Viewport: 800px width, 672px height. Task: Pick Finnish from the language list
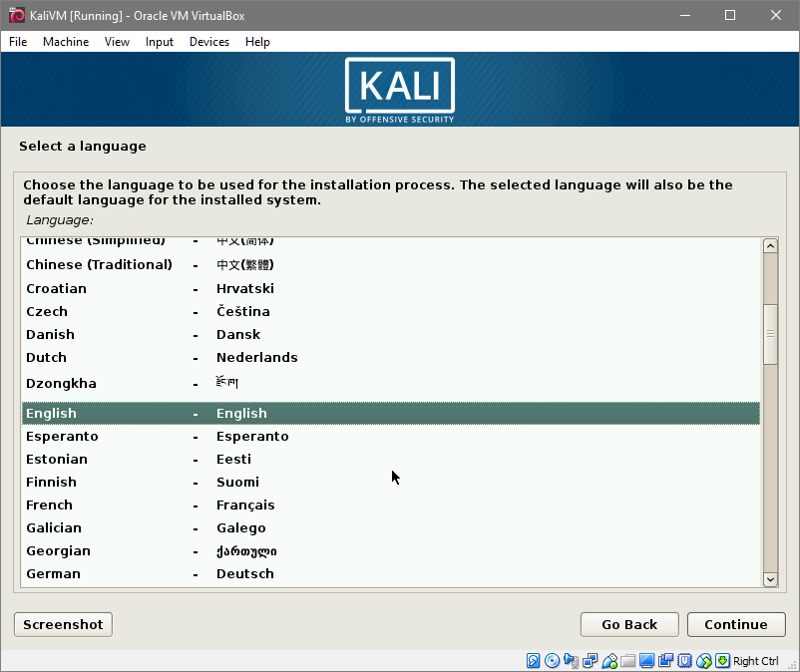coord(391,483)
